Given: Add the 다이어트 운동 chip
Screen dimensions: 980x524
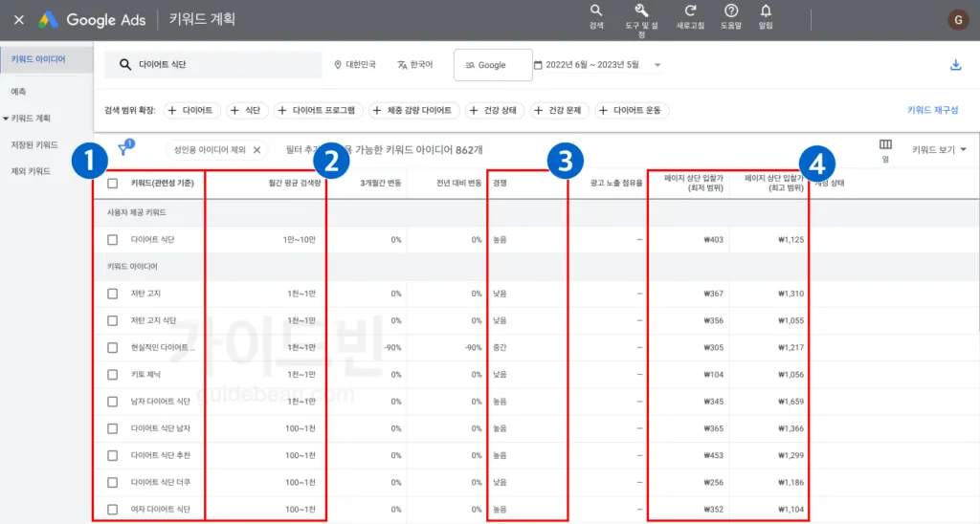Looking at the screenshot, I should [632, 111].
